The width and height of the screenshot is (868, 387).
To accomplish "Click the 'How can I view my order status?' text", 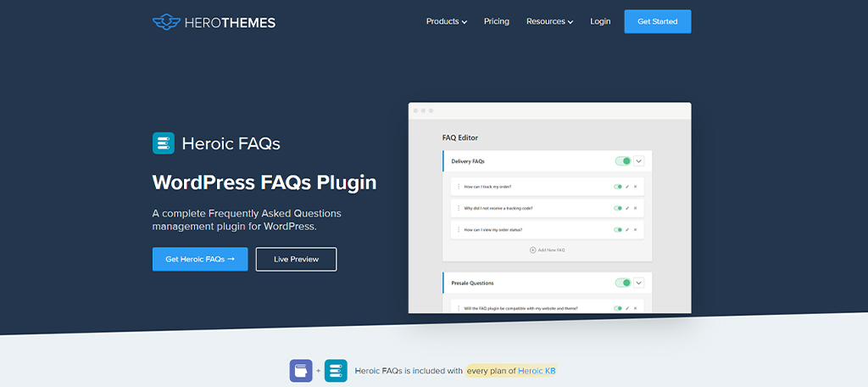I will click(x=493, y=229).
